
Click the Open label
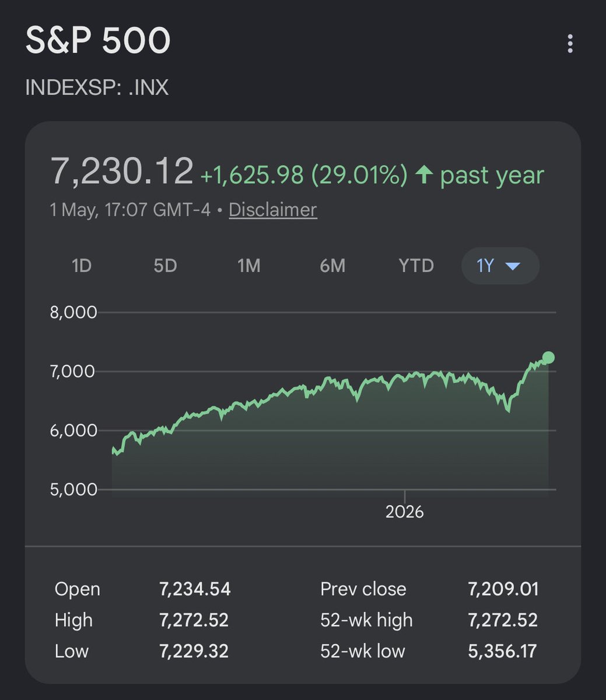(78, 590)
